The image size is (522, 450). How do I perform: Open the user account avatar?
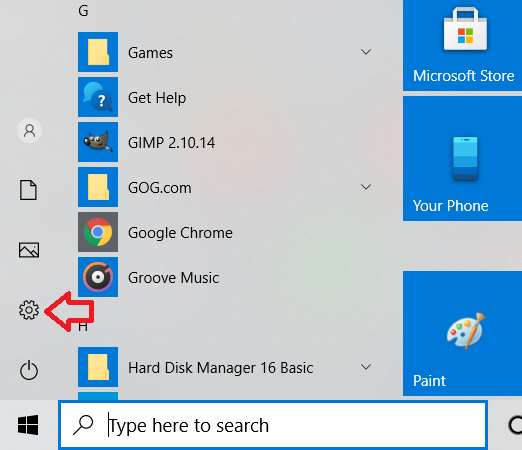pyautogui.click(x=29, y=131)
